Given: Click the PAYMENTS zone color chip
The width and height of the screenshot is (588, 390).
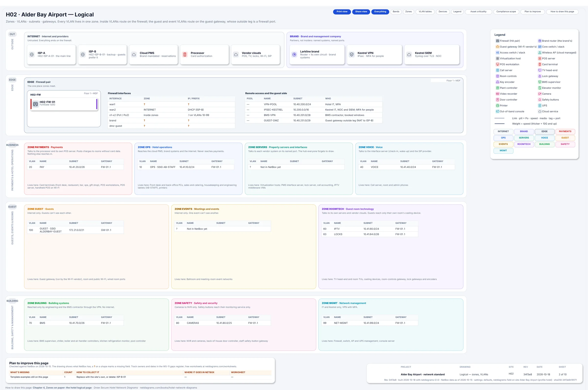Looking at the screenshot, I should click(x=565, y=131).
